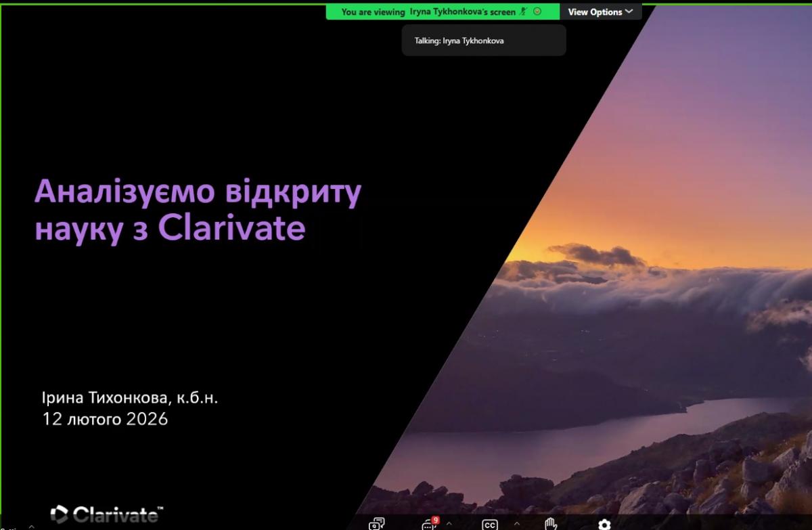
Task: Click the Clarivate logo symbol on the slide
Action: pos(59,514)
